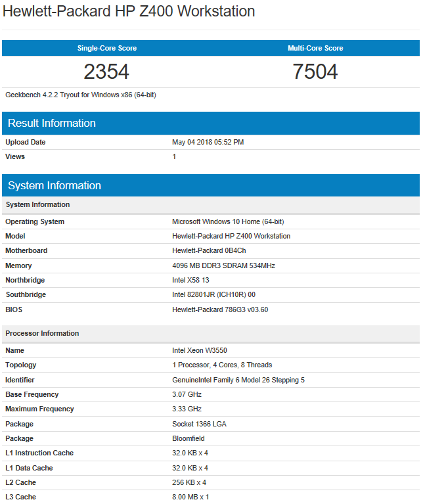
Task: Click the single-core score value 2354
Action: 106,72
